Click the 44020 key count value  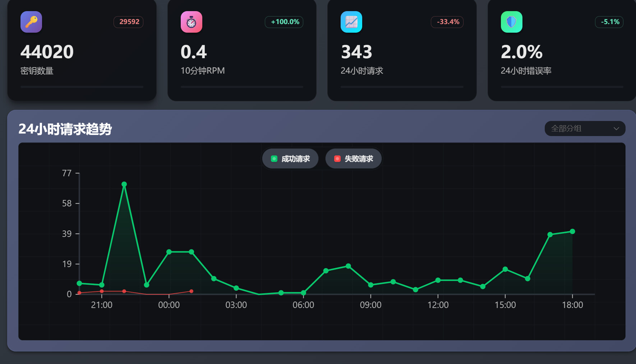pos(47,52)
